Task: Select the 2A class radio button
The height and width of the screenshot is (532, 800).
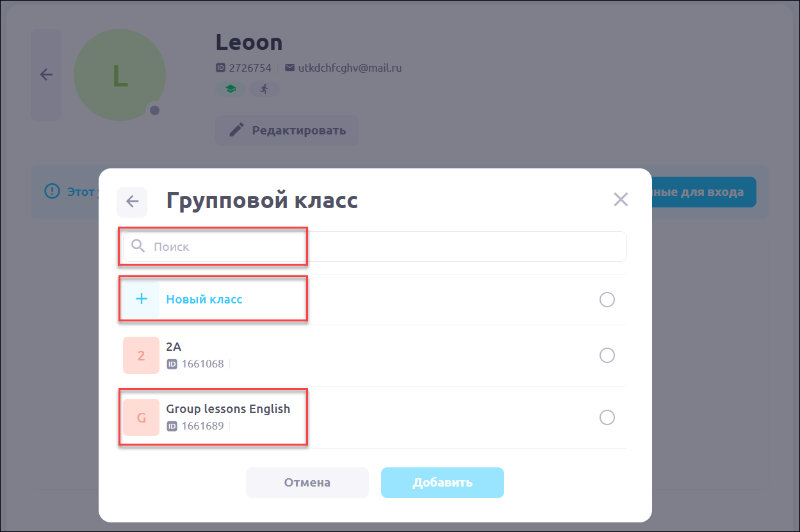Action: [607, 355]
